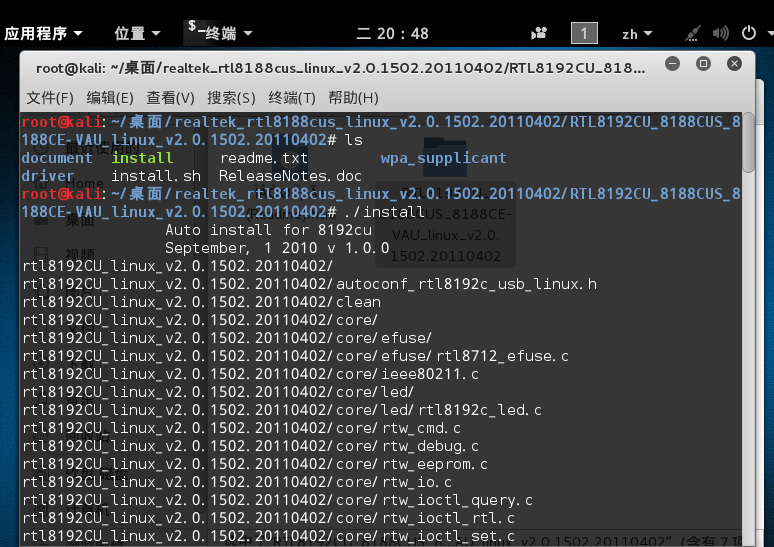Click the camera recording icon in top bar

539,34
